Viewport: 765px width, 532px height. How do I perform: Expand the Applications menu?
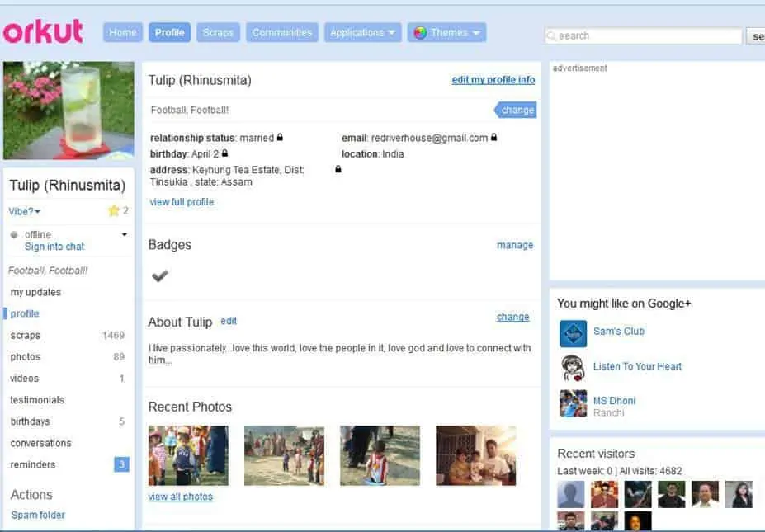(x=362, y=33)
